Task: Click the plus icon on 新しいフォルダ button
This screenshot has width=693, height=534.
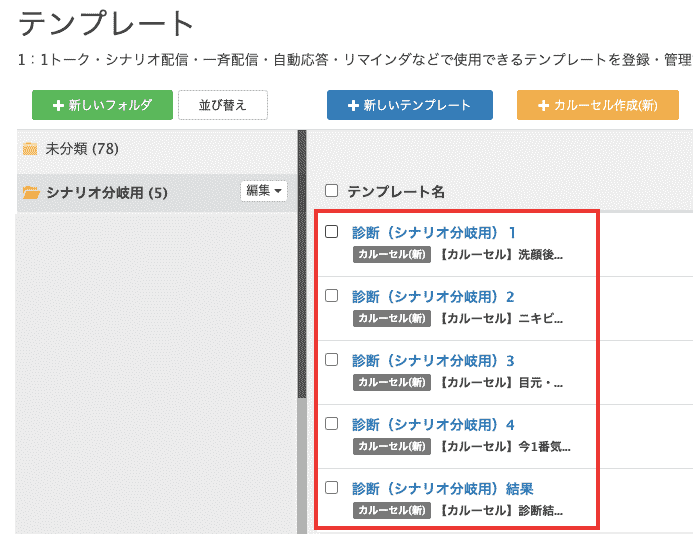Action: pos(58,105)
